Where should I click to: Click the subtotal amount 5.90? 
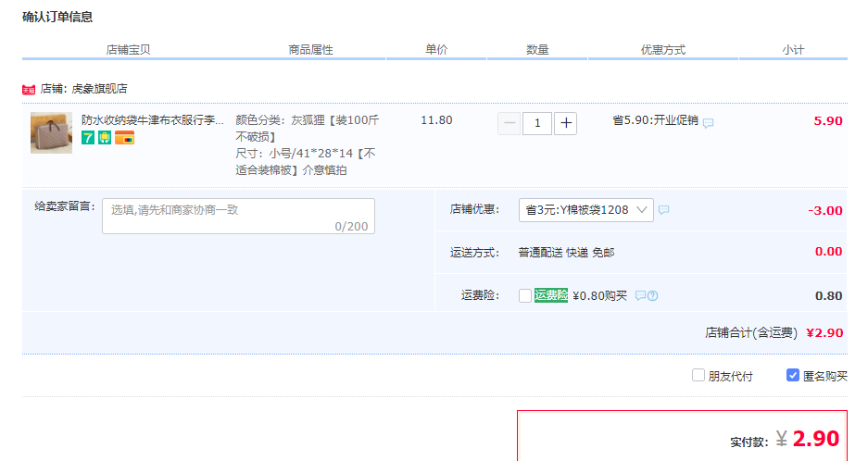click(827, 120)
